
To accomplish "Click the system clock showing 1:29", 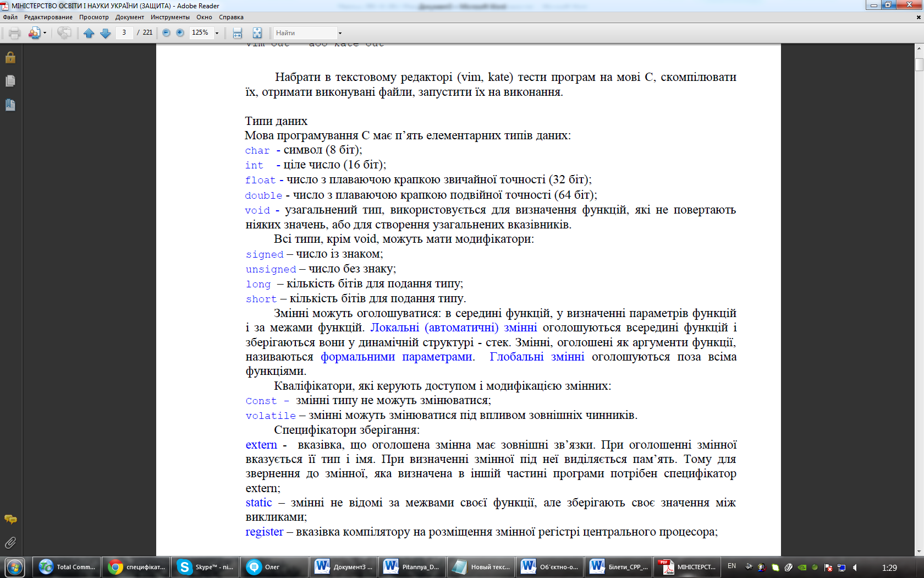I will 889,568.
